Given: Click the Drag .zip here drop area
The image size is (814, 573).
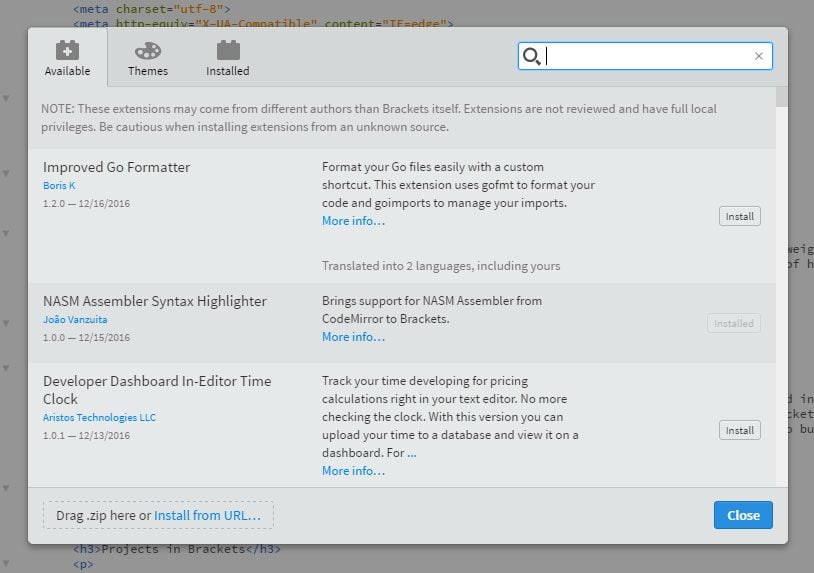Looking at the screenshot, I should (x=158, y=515).
